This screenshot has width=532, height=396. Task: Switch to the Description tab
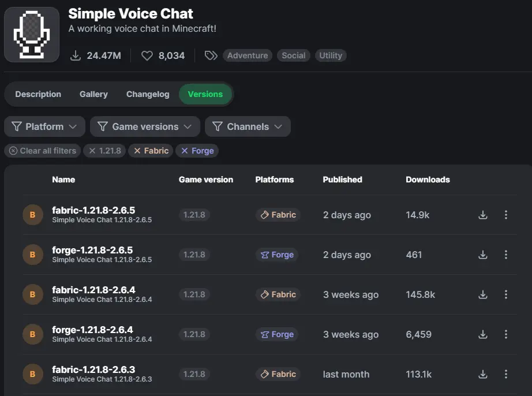(x=38, y=94)
